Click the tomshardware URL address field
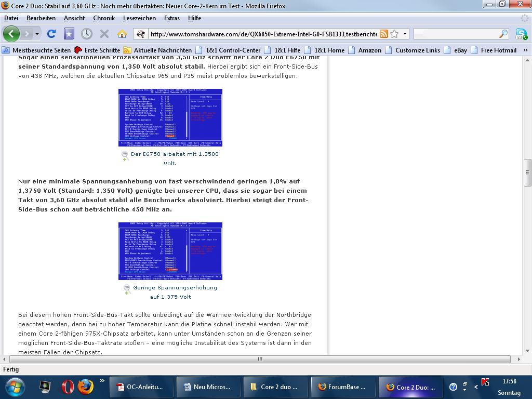 coord(263,34)
